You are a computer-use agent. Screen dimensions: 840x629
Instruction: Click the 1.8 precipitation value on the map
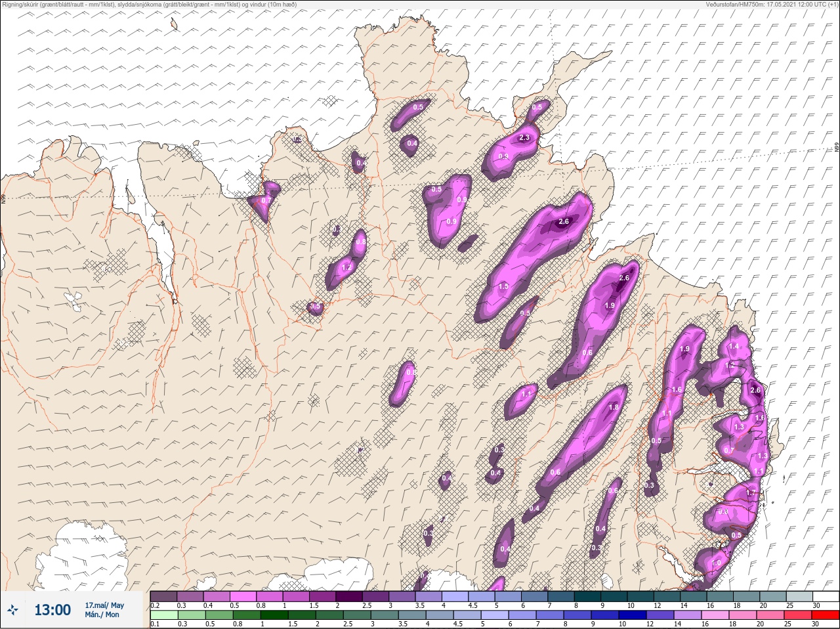point(614,407)
